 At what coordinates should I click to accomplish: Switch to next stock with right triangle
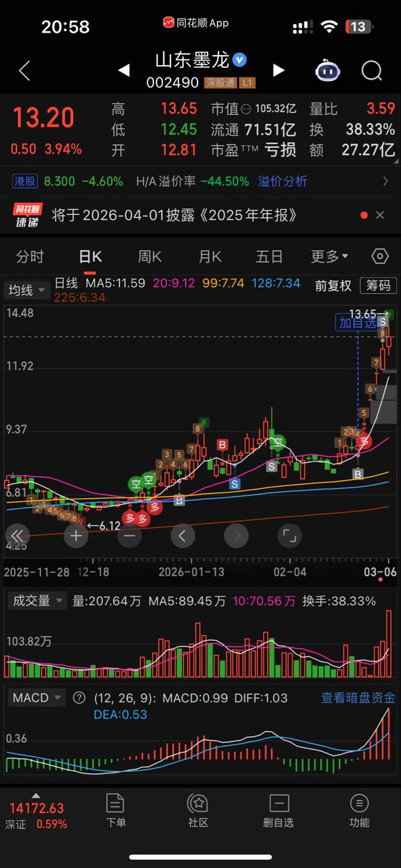point(278,70)
